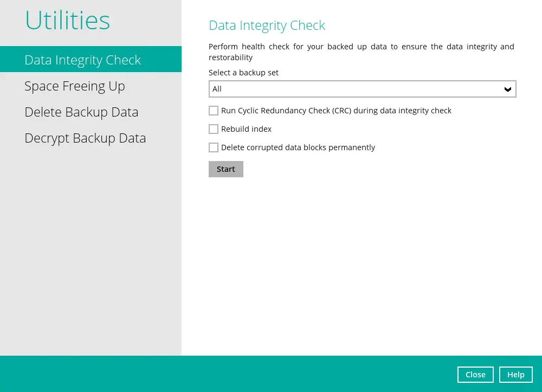Click the health check description text

click(361, 52)
